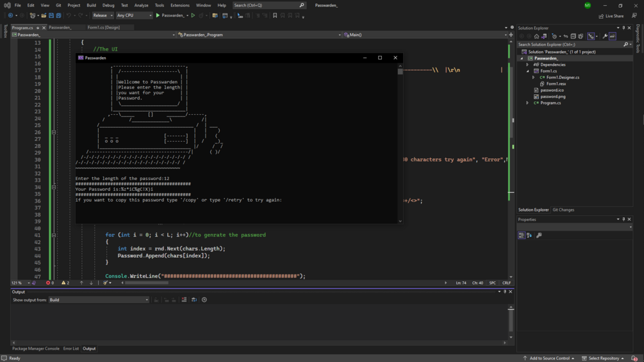644x362 pixels.
Task: Click the Passwarden console window scrollbar thumb
Action: click(400, 71)
